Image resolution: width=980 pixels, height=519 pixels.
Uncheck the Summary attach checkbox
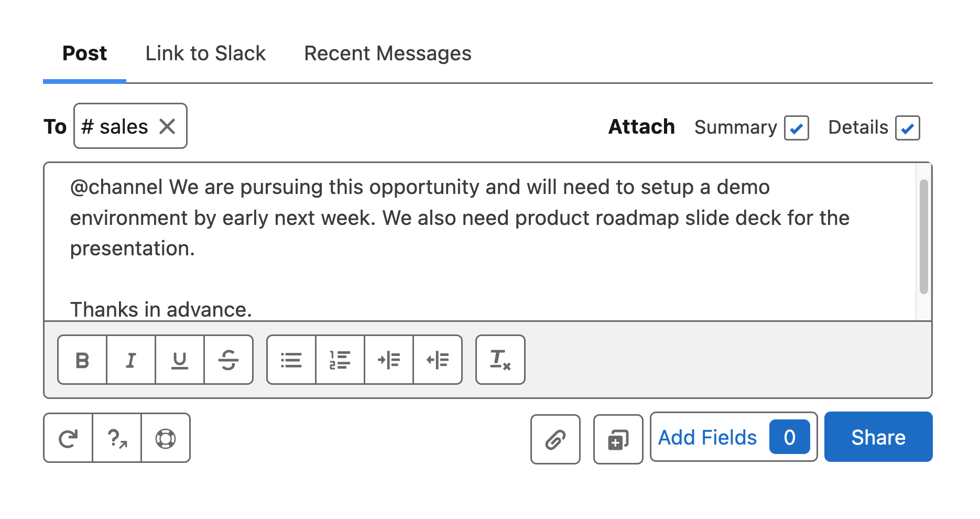[797, 128]
